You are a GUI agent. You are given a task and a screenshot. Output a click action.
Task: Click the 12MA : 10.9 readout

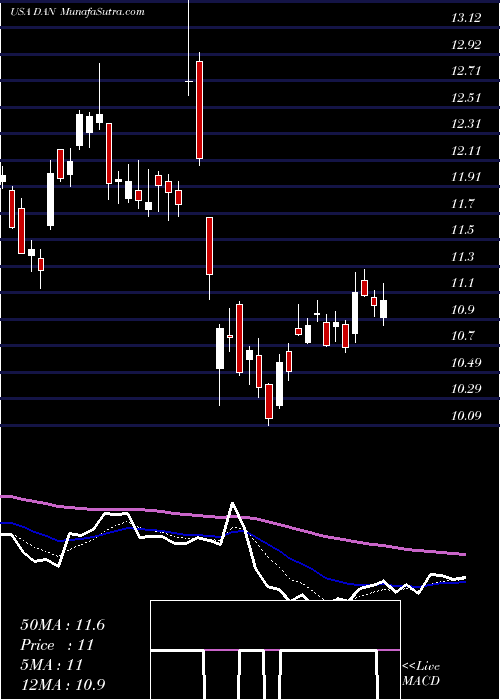tap(62, 685)
